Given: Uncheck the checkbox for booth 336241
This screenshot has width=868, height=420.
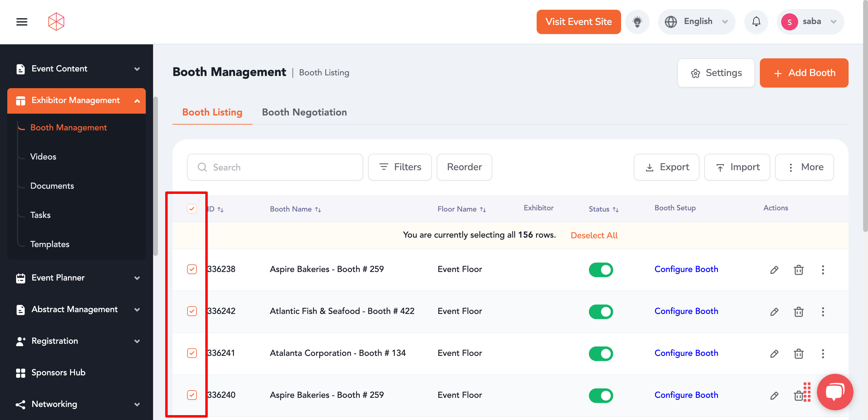Looking at the screenshot, I should click(x=192, y=353).
